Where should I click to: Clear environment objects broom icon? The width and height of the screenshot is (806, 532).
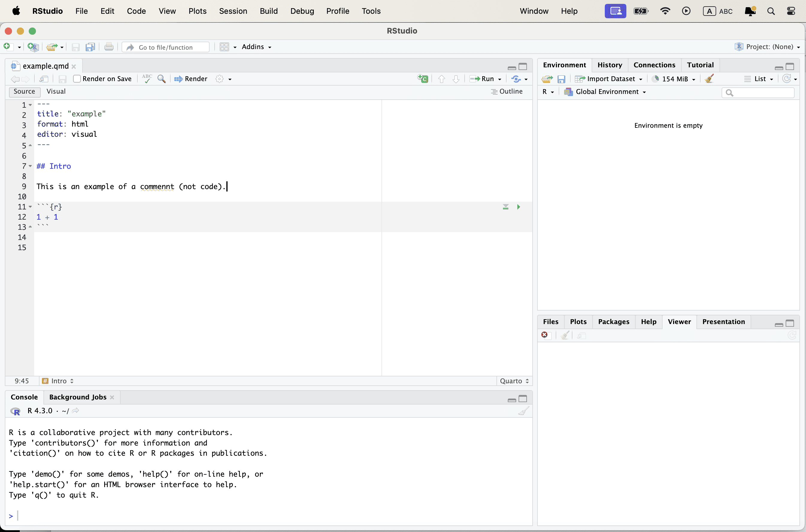(x=709, y=79)
